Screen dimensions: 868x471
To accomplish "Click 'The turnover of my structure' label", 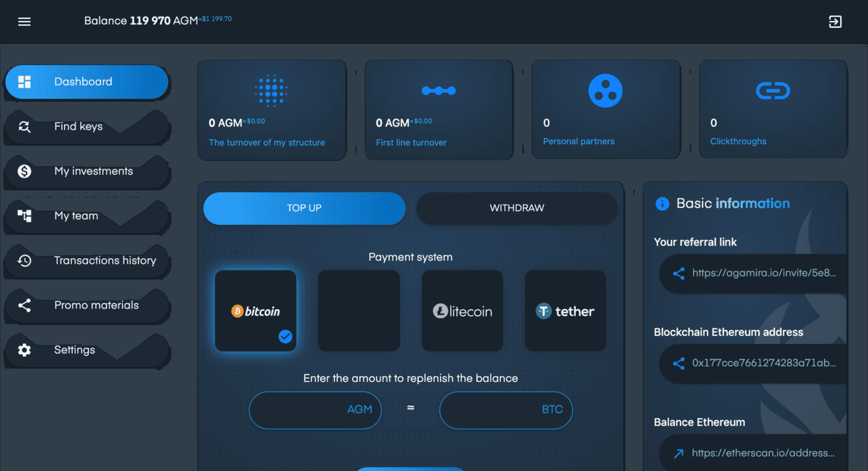I will [267, 143].
